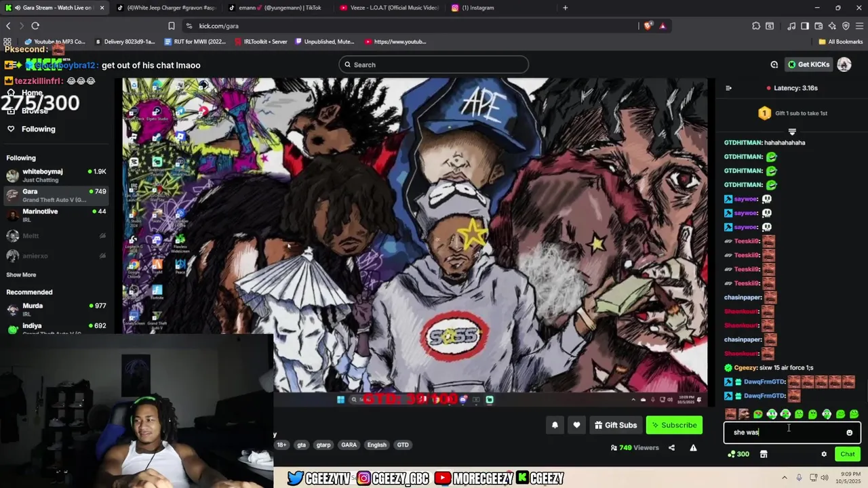Open the emote picker smiley icon

(849, 432)
